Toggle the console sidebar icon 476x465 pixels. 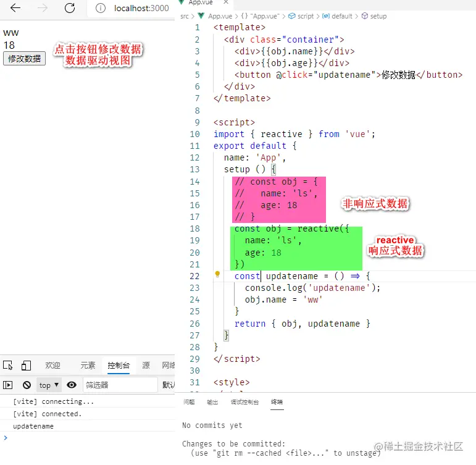tap(8, 385)
